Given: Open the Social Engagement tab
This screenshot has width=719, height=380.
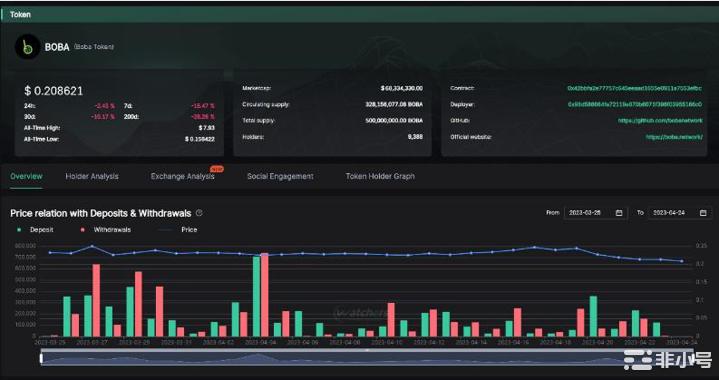Looking at the screenshot, I should point(280,176).
